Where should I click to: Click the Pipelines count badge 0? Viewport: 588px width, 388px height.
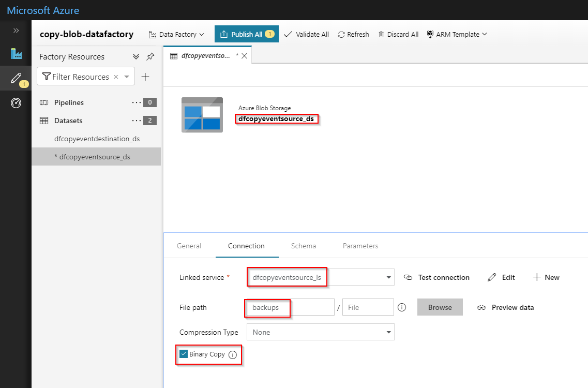pos(150,102)
